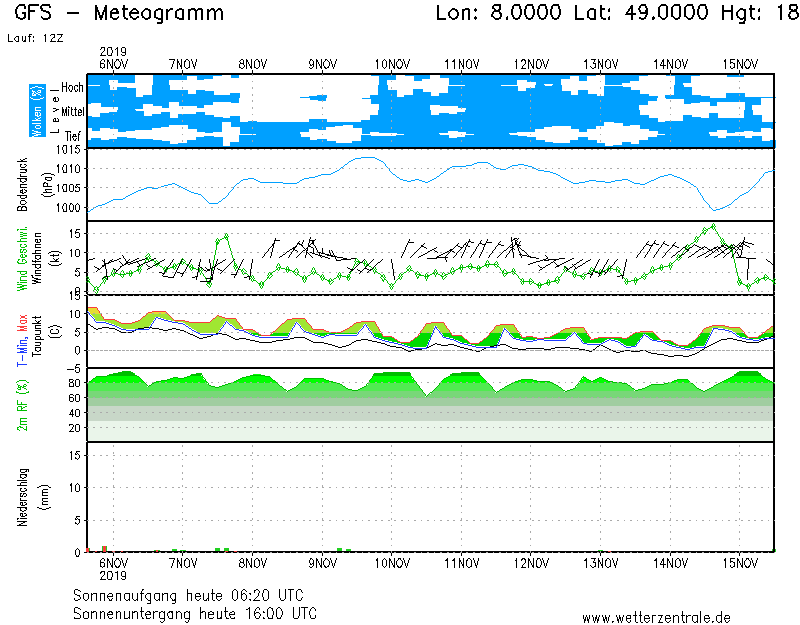Viewport: 800px width, 625px height.
Task: Click the "Sonnenaufgang heute 06:20 UTC" line
Action: coord(188,595)
